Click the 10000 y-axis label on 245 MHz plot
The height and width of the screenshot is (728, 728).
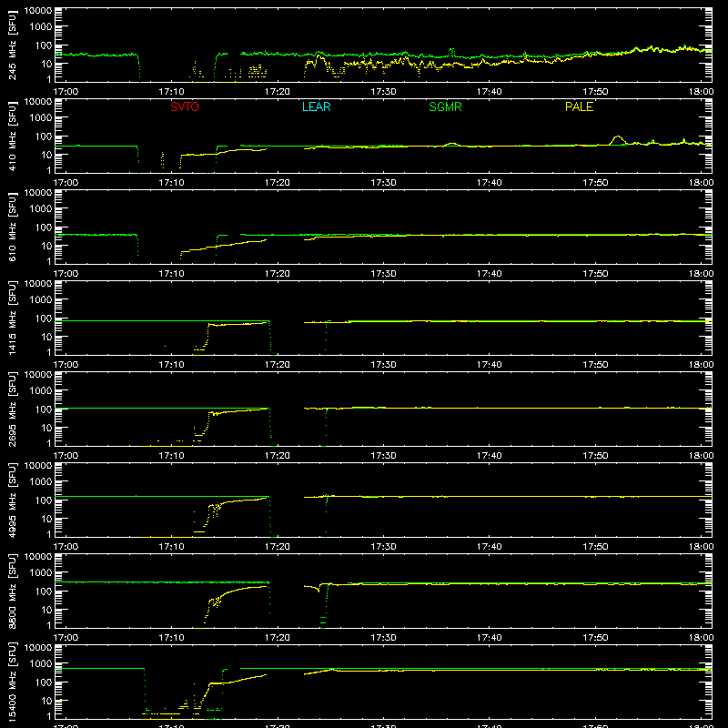tap(38, 11)
